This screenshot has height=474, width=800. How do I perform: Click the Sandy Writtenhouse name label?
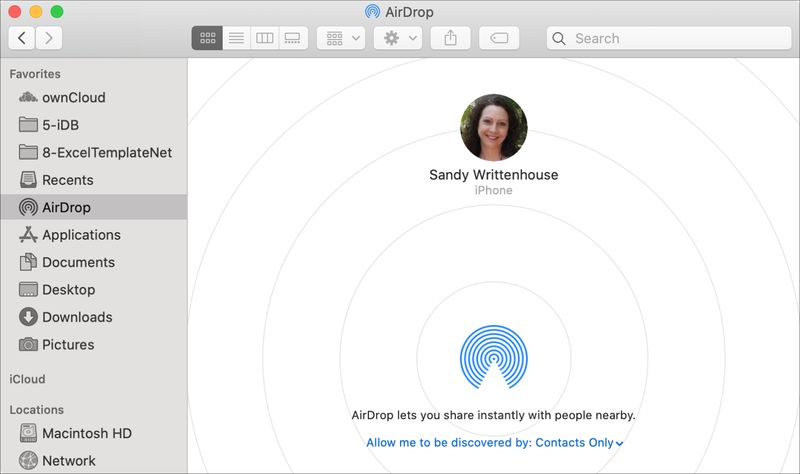click(x=494, y=175)
